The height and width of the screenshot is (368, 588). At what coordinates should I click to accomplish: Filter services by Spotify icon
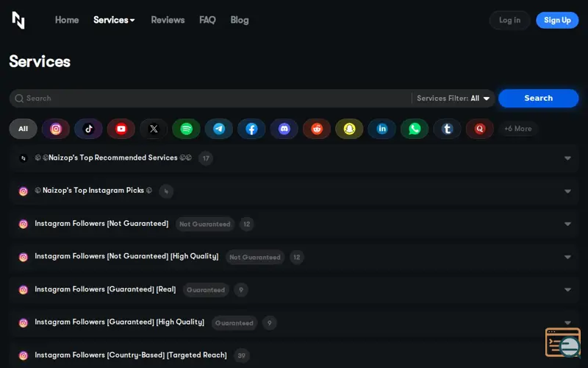click(x=187, y=129)
